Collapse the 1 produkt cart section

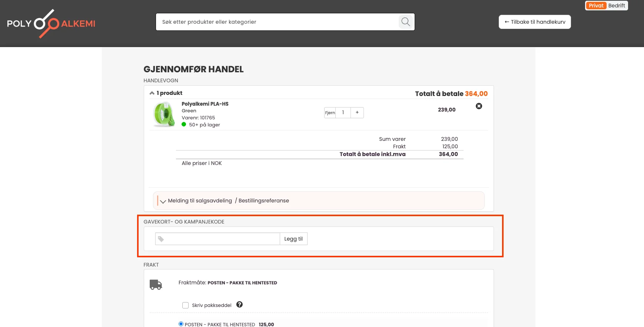152,93
